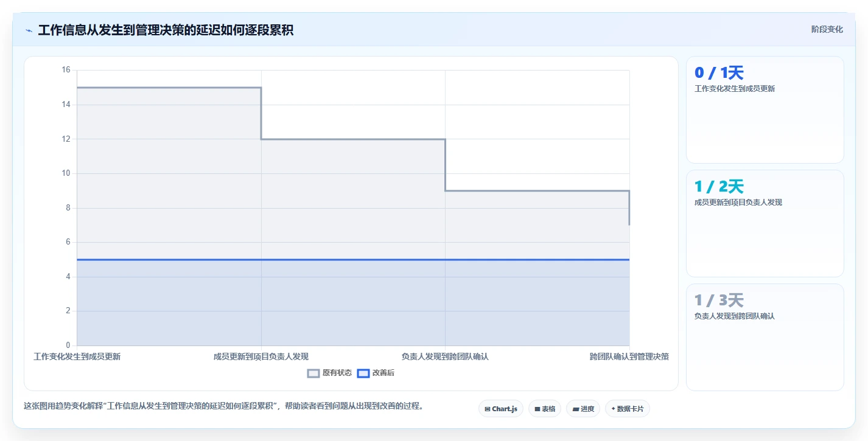The width and height of the screenshot is (868, 441).
Task: Click the 成员更新到项目负责人发现 card caption
Action: click(738, 203)
